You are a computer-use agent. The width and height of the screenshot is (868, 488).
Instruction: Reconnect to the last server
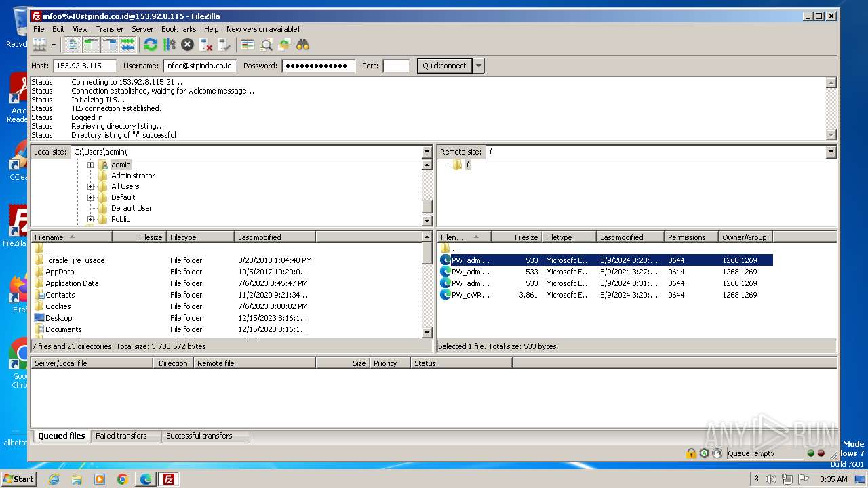[224, 45]
